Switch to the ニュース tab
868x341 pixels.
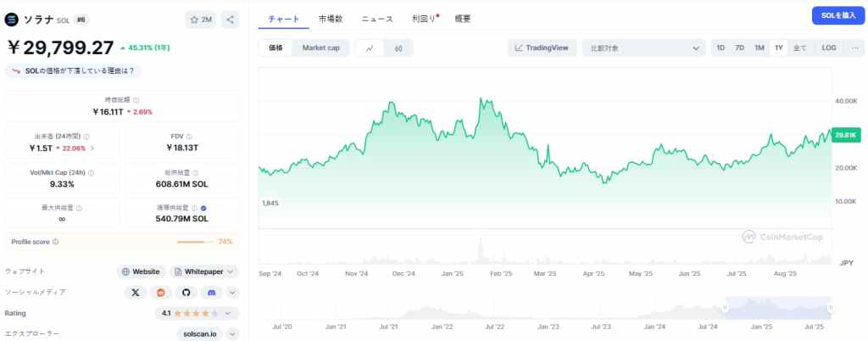click(377, 19)
